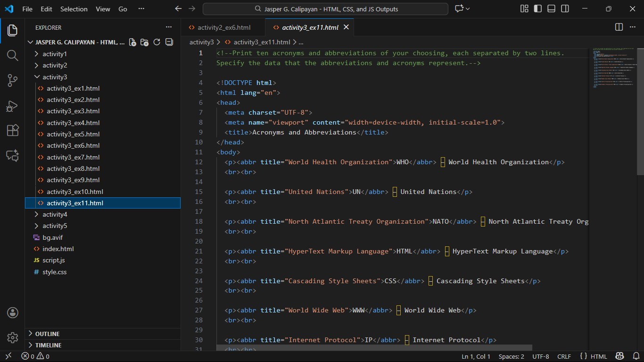Click the CRLF line ending indicator
This screenshot has height=362, width=644.
564,356
